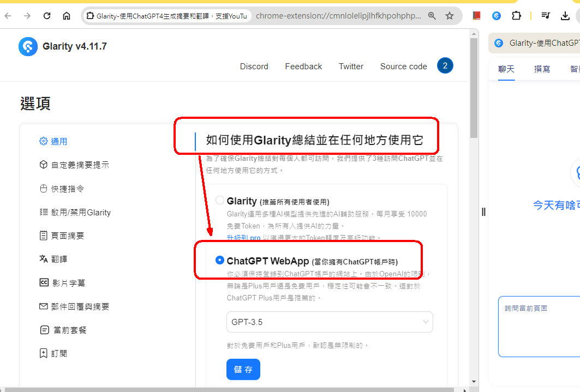Viewport: 580px width, 392px height.
Task: Select the 通用 settings section
Action: click(x=53, y=142)
